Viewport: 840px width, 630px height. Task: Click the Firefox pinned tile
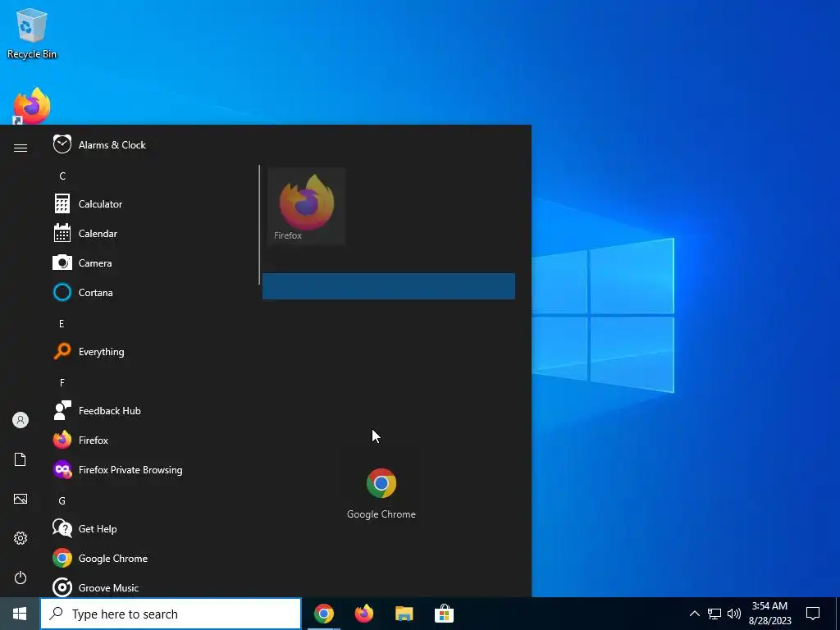point(307,206)
